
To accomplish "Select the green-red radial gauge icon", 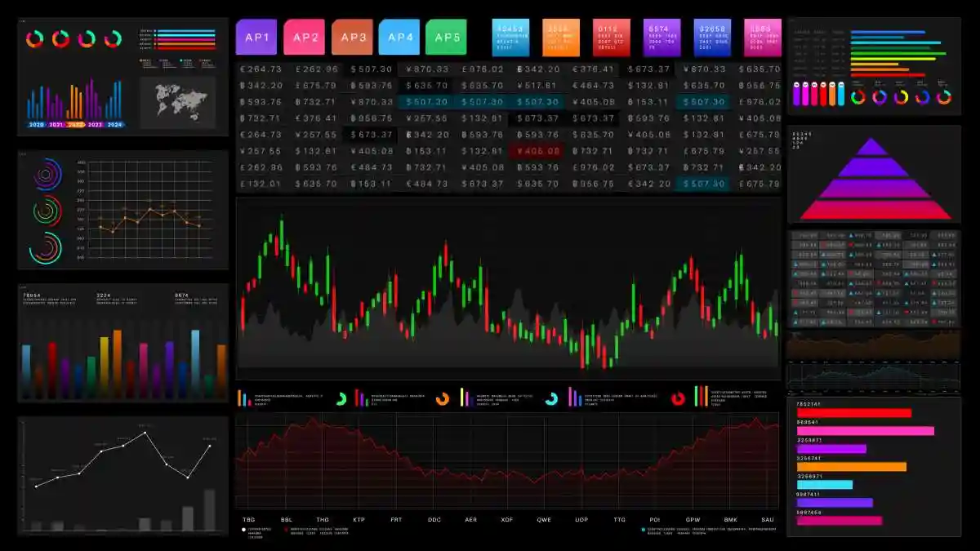I will pos(47,211).
